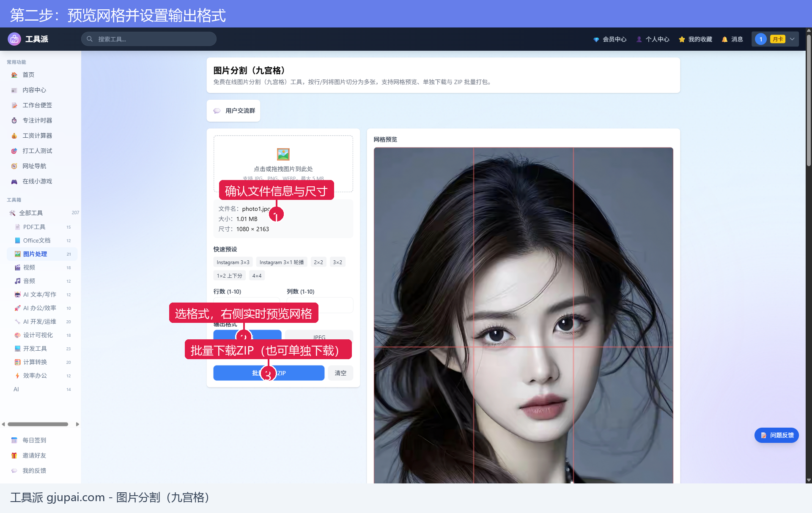Click the 网址导航 compass icon

point(14,166)
